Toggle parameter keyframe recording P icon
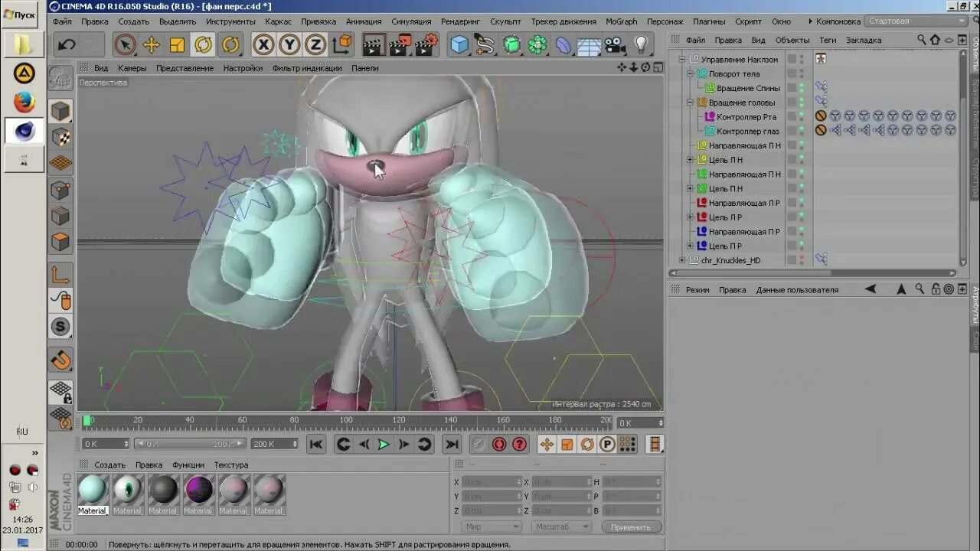The width and height of the screenshot is (980, 551). pos(607,444)
